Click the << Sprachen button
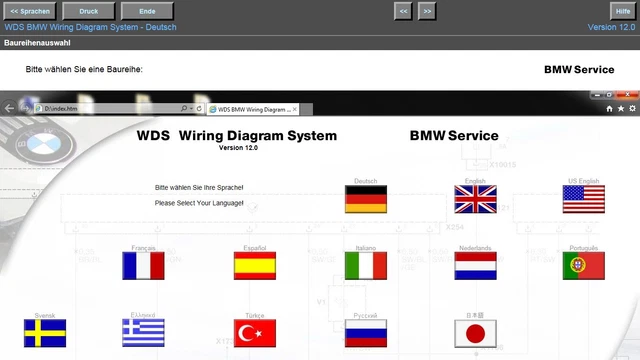 click(30, 11)
